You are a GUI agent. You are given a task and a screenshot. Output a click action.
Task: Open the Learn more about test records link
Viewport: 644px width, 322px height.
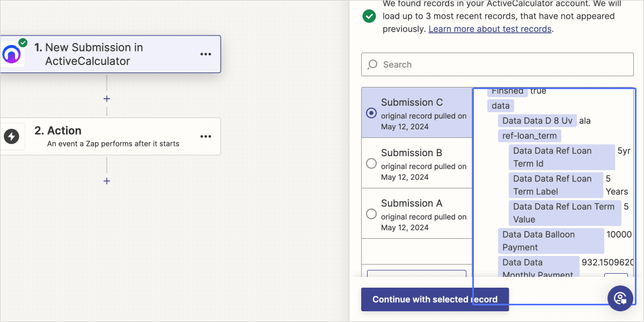[x=490, y=29]
